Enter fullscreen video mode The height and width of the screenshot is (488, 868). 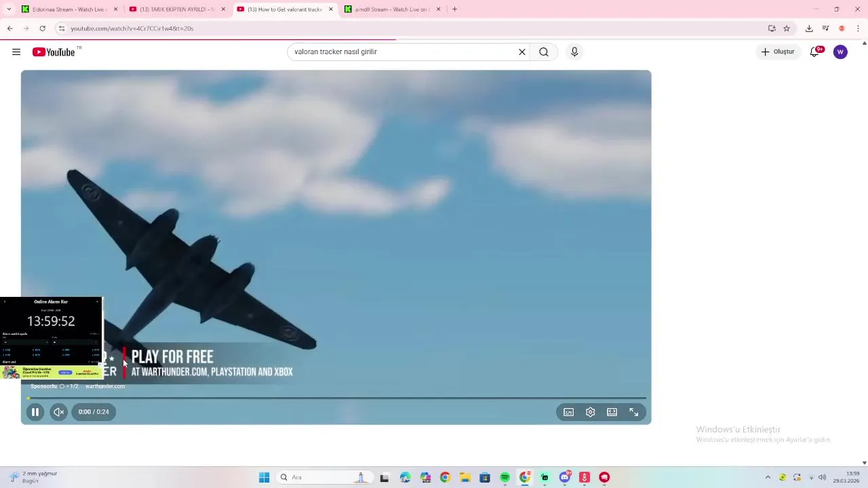[x=634, y=412]
